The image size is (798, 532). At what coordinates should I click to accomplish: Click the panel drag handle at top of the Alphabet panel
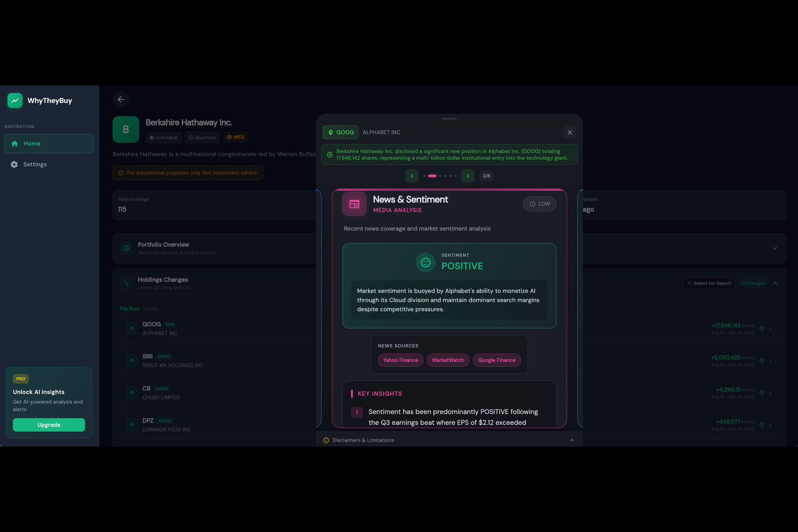[449, 119]
